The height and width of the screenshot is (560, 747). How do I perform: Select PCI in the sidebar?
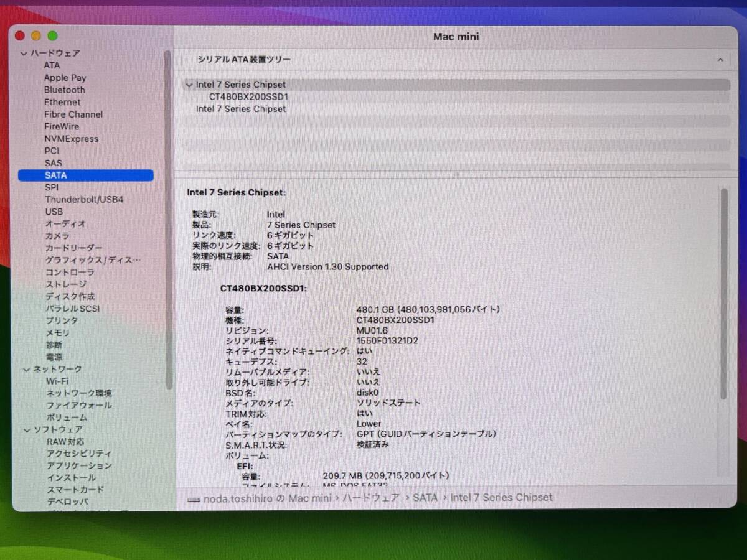coord(52,151)
